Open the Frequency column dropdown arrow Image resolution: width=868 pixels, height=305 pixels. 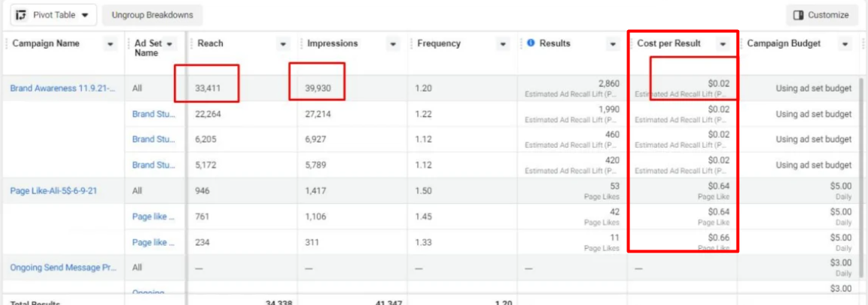pyautogui.click(x=503, y=44)
